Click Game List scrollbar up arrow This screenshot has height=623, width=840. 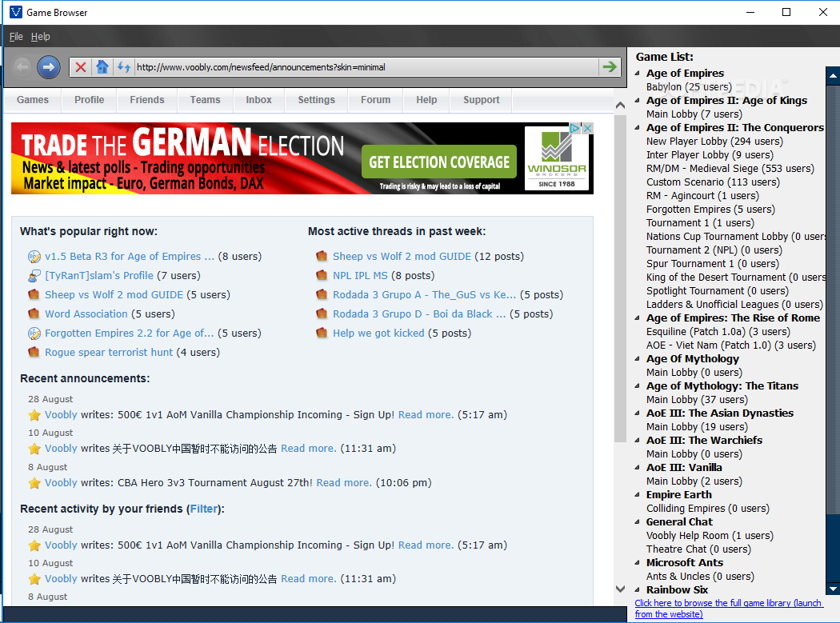pos(833,75)
